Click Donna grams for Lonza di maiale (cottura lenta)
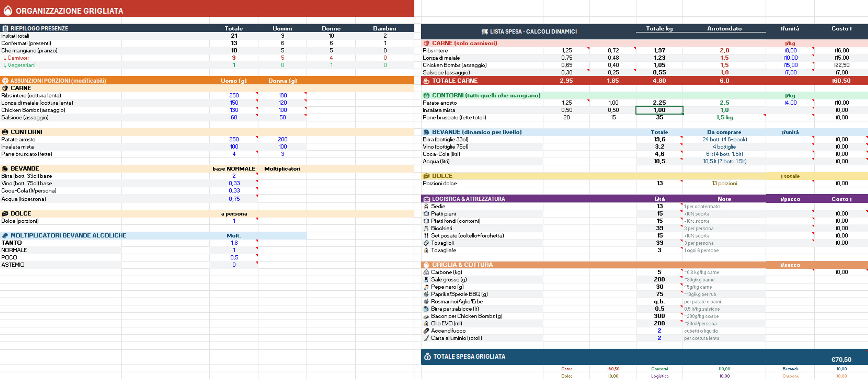This screenshot has width=868, height=379. pyautogui.click(x=282, y=103)
